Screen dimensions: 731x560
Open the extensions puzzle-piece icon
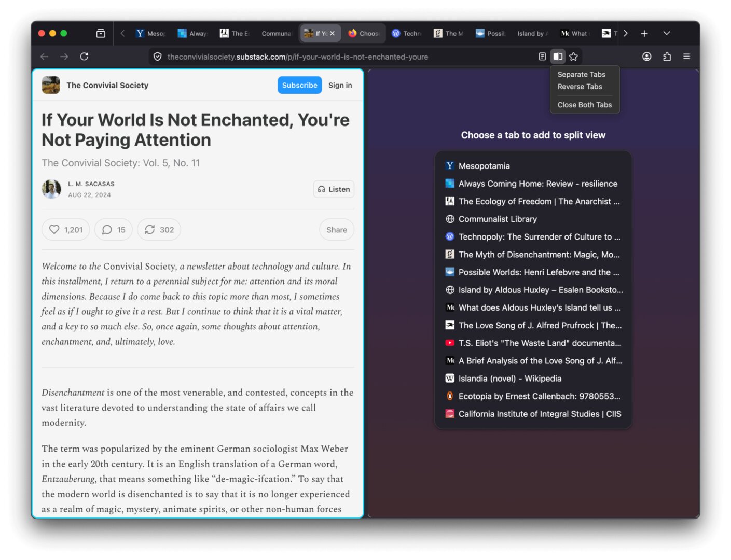pos(667,57)
